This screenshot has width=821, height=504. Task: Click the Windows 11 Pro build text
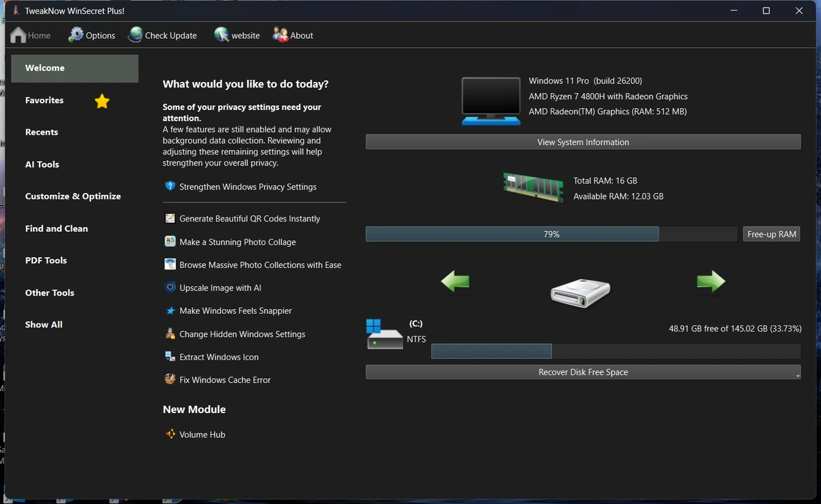[586, 81]
